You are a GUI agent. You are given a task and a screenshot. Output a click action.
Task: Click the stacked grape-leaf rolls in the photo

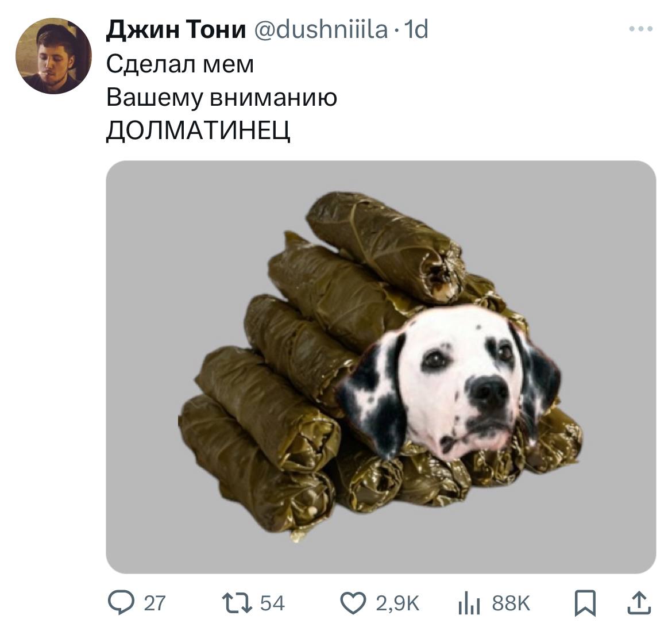click(x=300, y=386)
